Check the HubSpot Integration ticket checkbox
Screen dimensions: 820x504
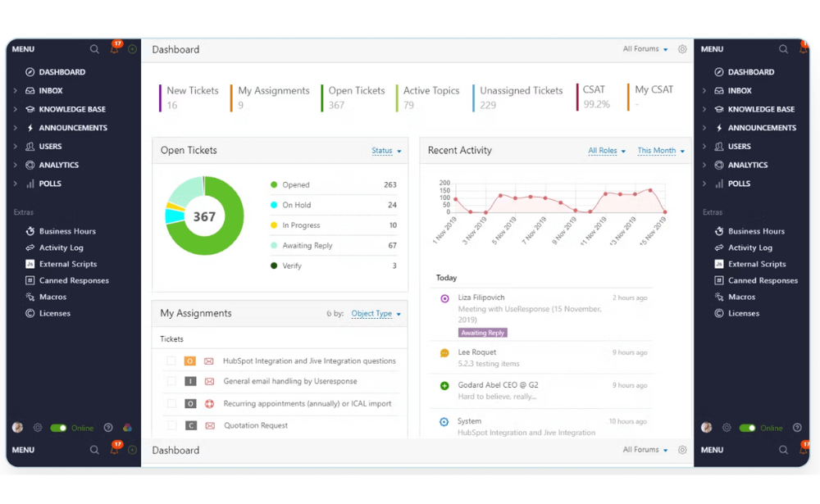coord(171,361)
